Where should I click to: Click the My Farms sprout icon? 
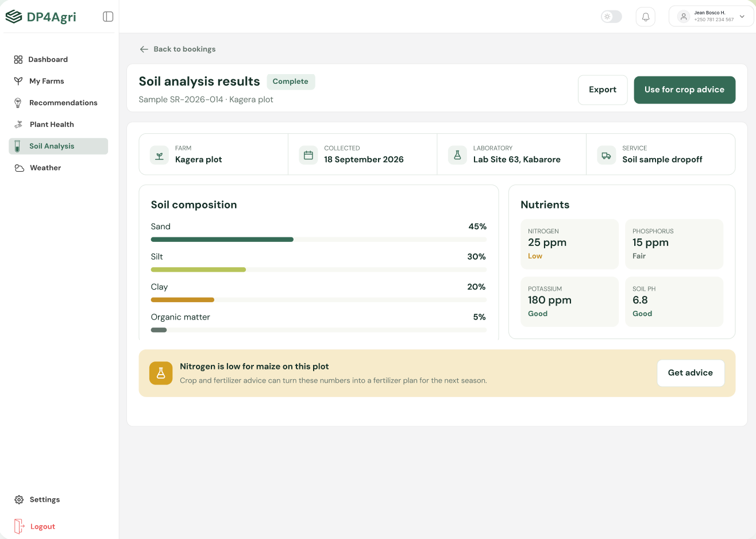tap(18, 81)
